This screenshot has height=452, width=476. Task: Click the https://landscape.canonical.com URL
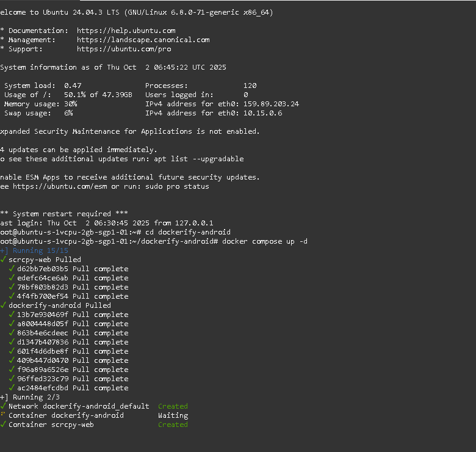(x=143, y=40)
